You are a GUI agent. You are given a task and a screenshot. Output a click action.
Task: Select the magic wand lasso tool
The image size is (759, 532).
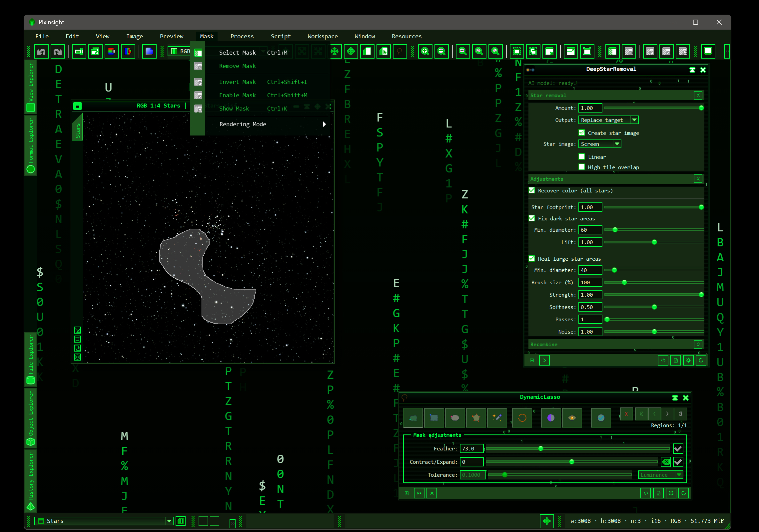click(497, 417)
